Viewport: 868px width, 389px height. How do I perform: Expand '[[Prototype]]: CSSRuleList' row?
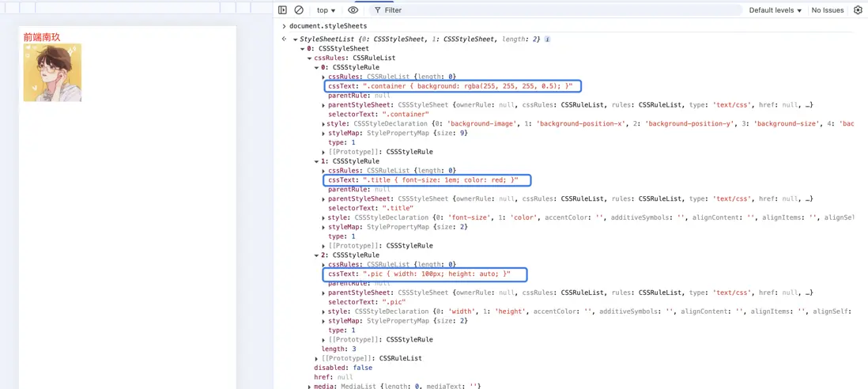coord(317,359)
